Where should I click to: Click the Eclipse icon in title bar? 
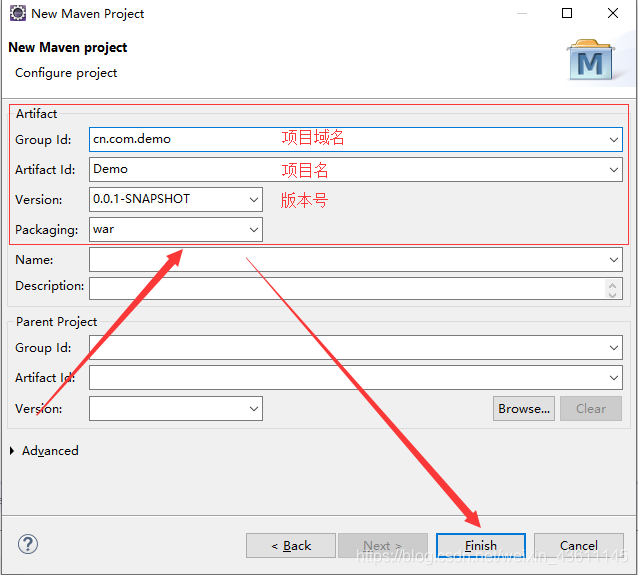[17, 13]
